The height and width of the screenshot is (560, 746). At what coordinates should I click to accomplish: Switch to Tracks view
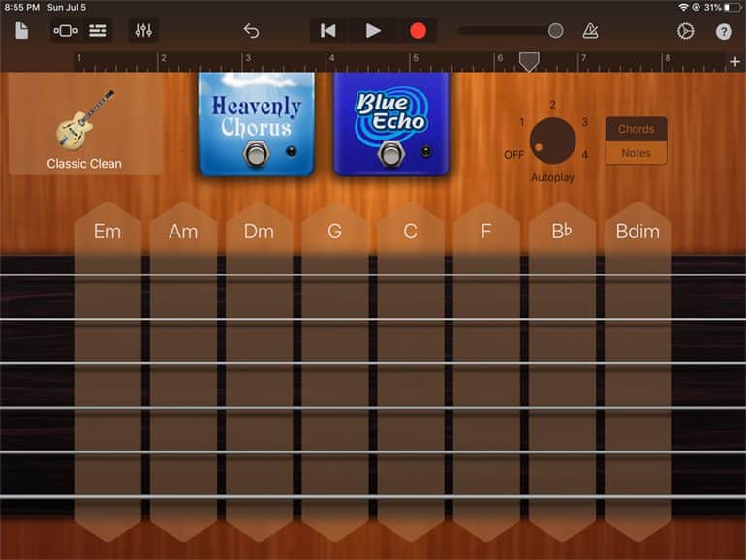[x=98, y=31]
